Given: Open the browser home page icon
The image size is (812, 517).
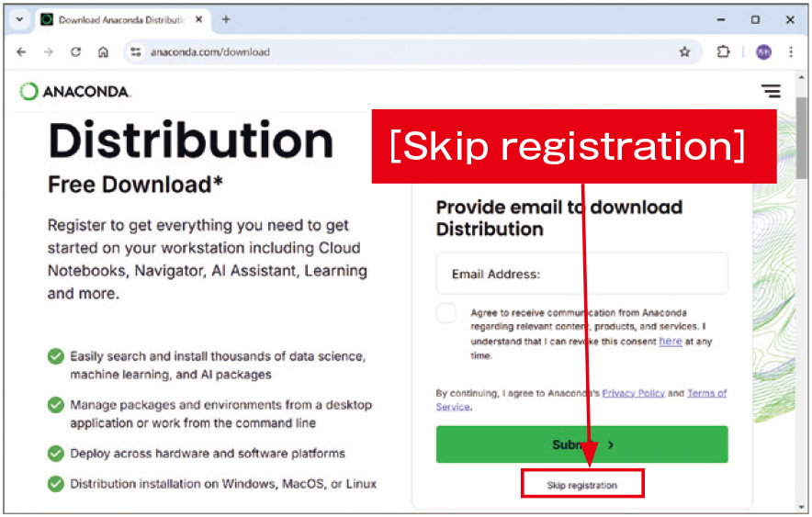Looking at the screenshot, I should pos(103,52).
